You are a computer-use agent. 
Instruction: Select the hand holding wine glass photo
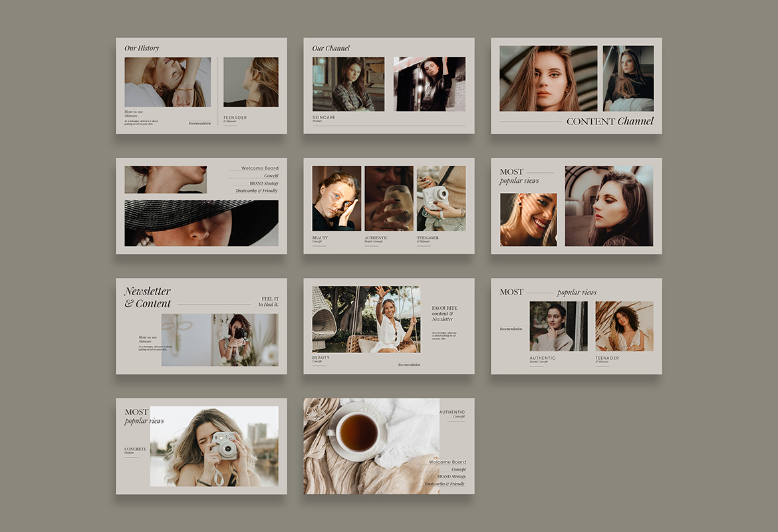(x=389, y=198)
